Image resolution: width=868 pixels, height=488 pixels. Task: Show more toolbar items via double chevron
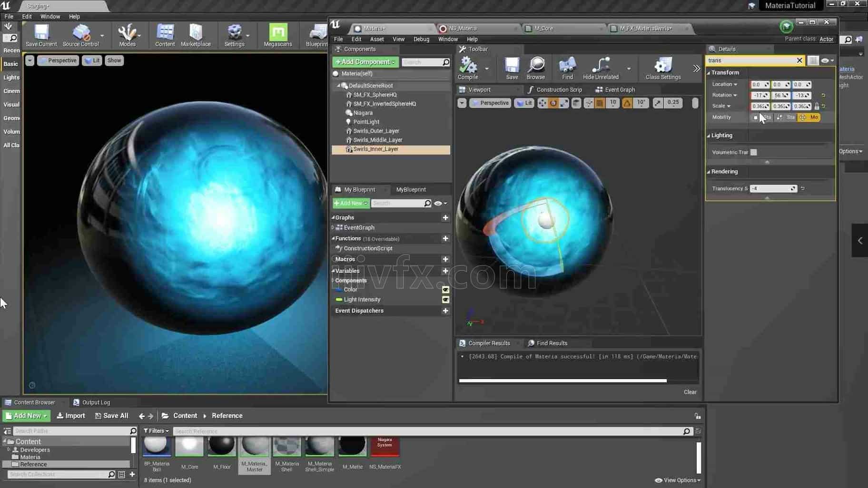tap(696, 68)
